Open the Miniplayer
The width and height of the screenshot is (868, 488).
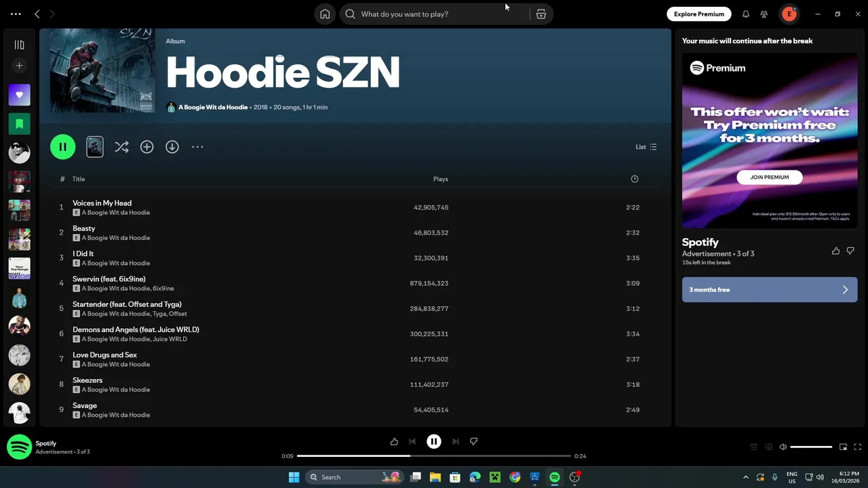pos(843,447)
